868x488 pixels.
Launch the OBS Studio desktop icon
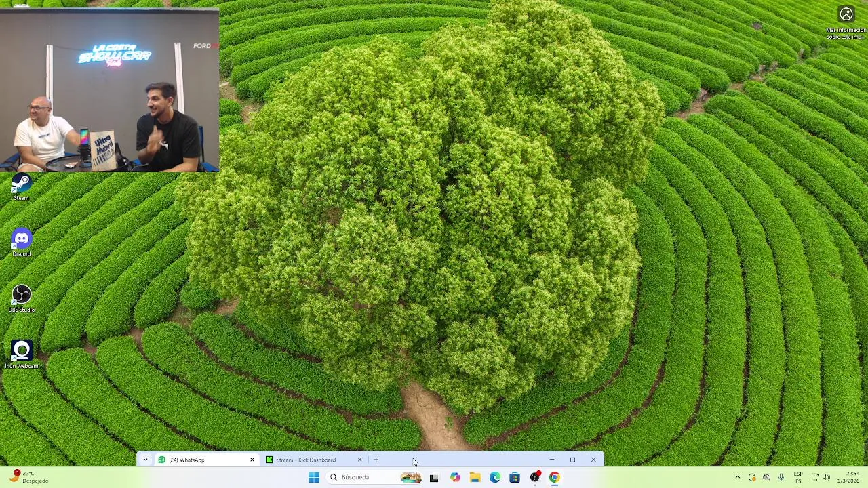pyautogui.click(x=21, y=298)
